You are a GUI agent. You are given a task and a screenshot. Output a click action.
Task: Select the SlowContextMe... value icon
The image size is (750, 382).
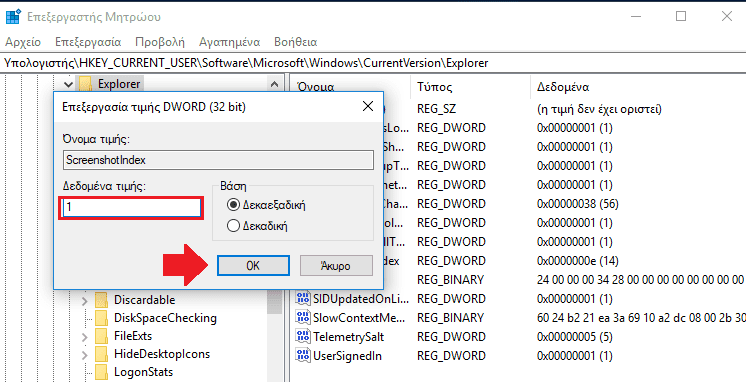tap(303, 317)
